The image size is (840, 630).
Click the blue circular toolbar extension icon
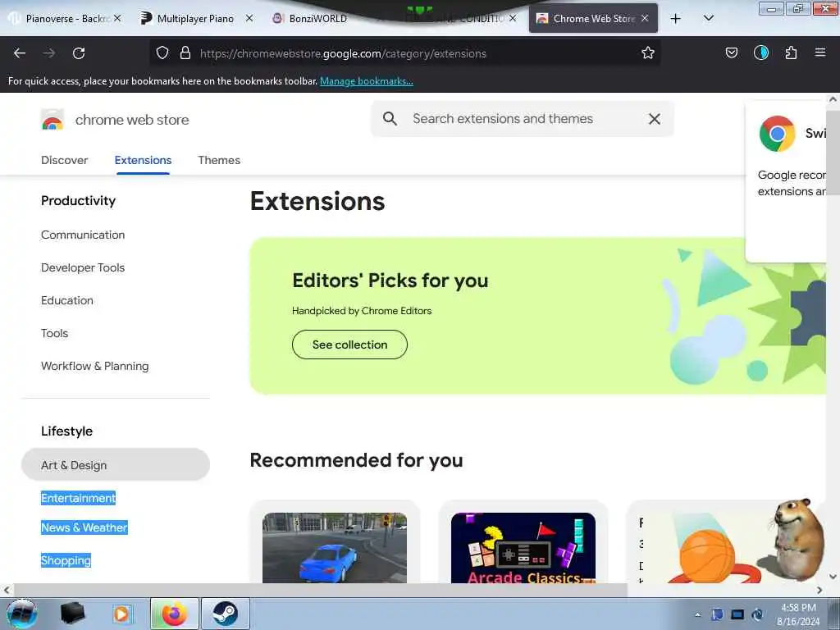coord(760,52)
